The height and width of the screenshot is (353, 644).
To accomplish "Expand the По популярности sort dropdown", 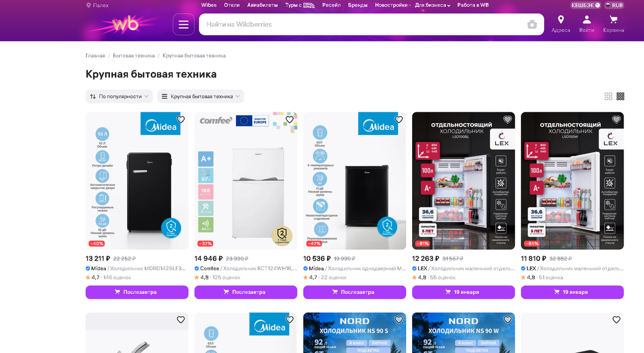I will [x=119, y=96].
